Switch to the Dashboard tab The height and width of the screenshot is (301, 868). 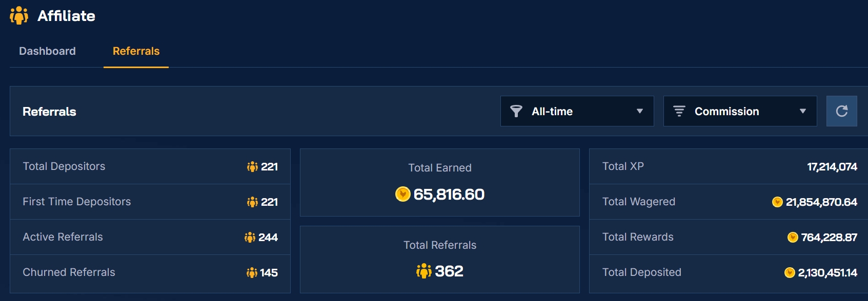47,51
